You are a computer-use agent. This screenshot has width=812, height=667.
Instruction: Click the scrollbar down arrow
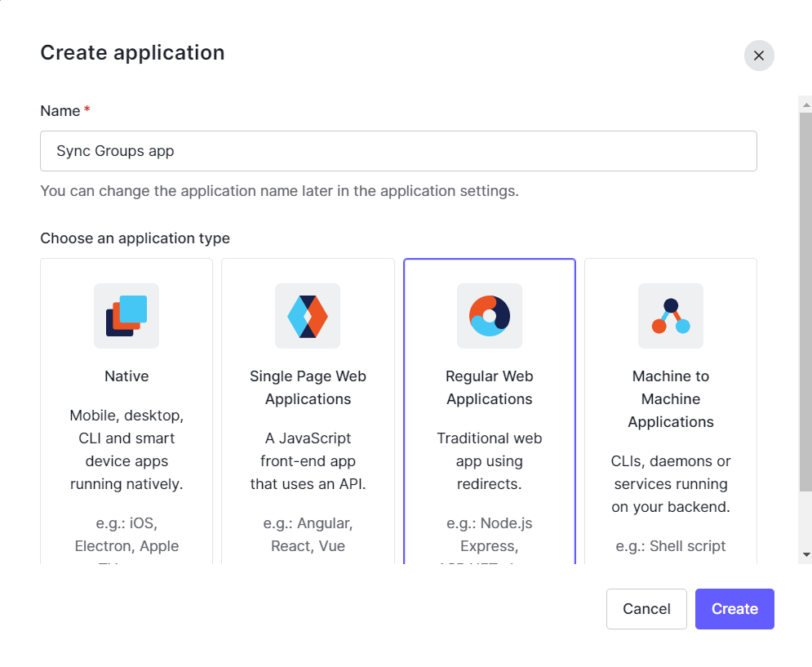[805, 554]
